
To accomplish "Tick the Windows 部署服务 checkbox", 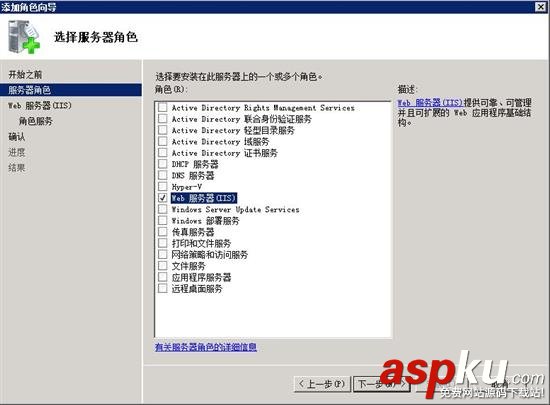I will pyautogui.click(x=162, y=220).
